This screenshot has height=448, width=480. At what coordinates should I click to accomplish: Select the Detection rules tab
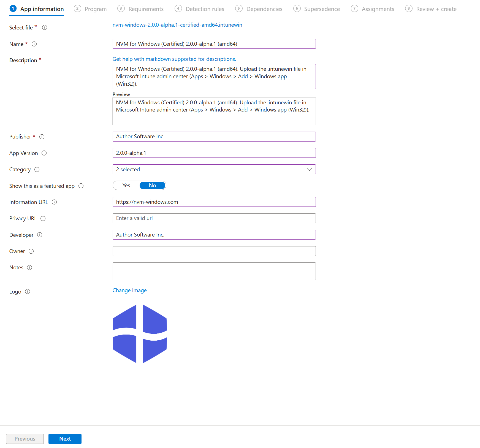(199, 9)
